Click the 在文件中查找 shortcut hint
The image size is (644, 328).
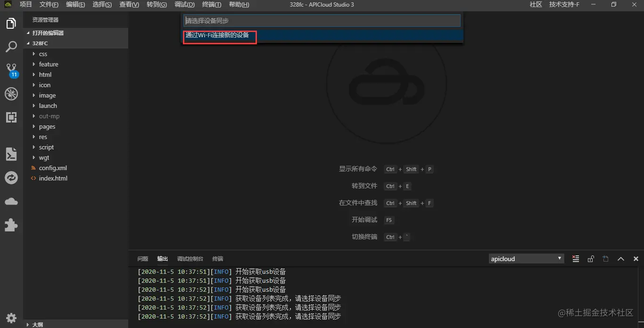[358, 203]
